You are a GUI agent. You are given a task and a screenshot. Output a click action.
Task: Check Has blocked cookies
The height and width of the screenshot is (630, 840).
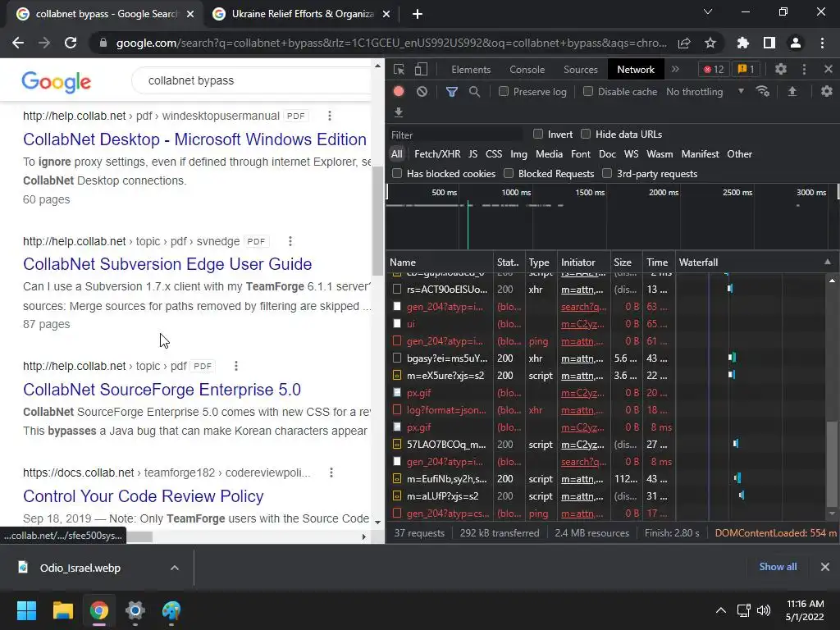tap(397, 174)
